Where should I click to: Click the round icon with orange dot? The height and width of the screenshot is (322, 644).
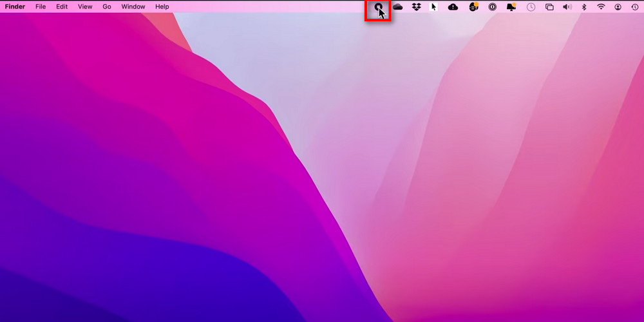point(473,7)
